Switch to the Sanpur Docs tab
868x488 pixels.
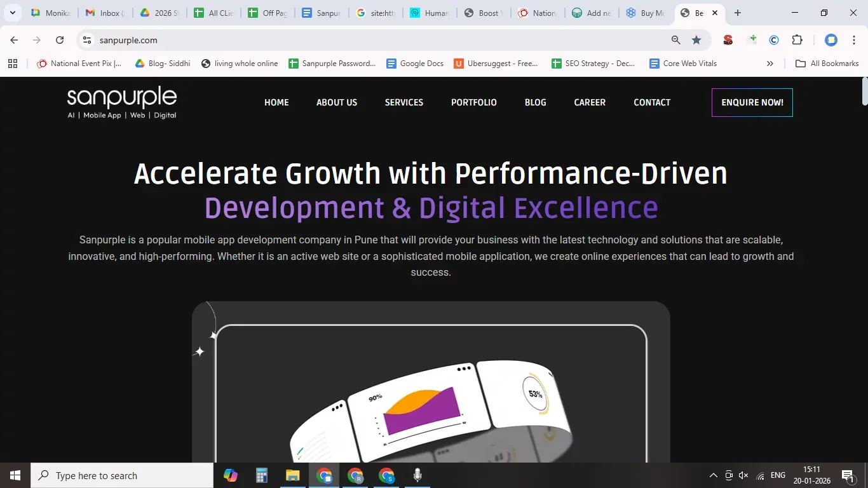pyautogui.click(x=322, y=13)
